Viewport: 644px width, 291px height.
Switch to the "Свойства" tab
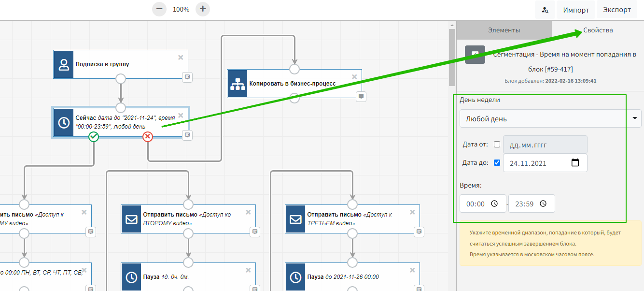click(x=598, y=30)
